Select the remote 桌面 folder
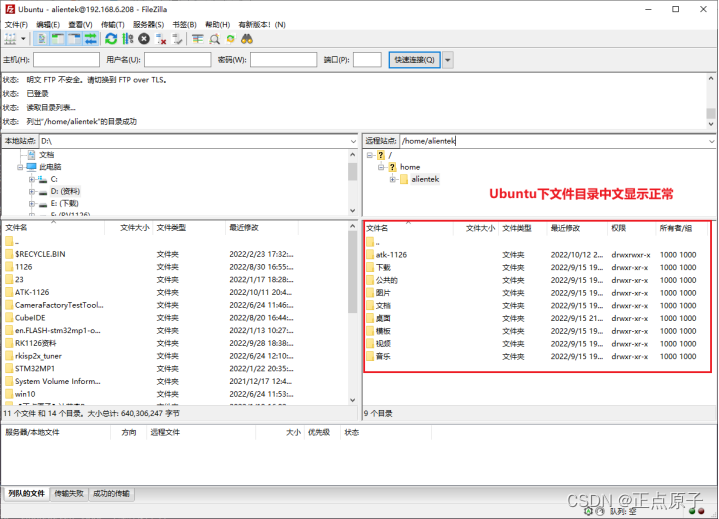Image resolution: width=719 pixels, height=519 pixels. point(383,318)
